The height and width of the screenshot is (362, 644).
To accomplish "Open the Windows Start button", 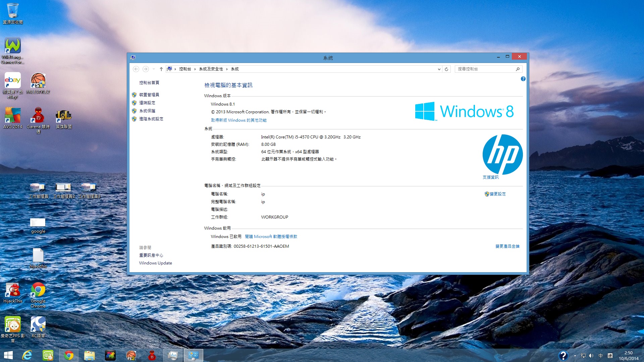I will [x=8, y=355].
